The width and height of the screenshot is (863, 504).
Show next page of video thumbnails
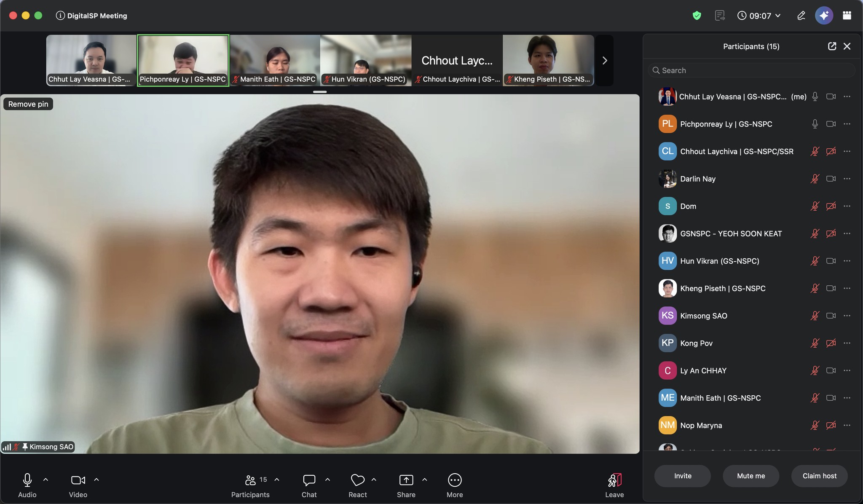[605, 60]
